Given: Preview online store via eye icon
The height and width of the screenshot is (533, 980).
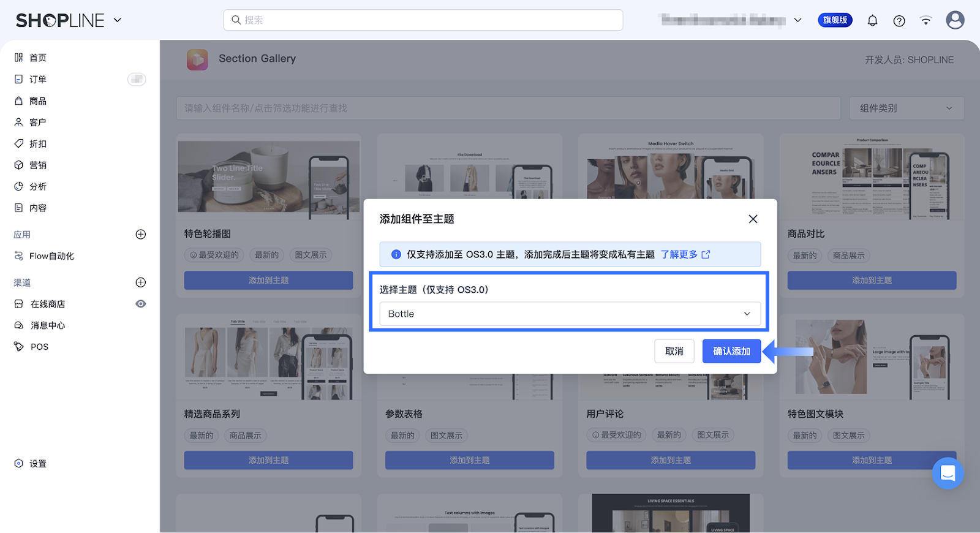Looking at the screenshot, I should click(x=141, y=304).
